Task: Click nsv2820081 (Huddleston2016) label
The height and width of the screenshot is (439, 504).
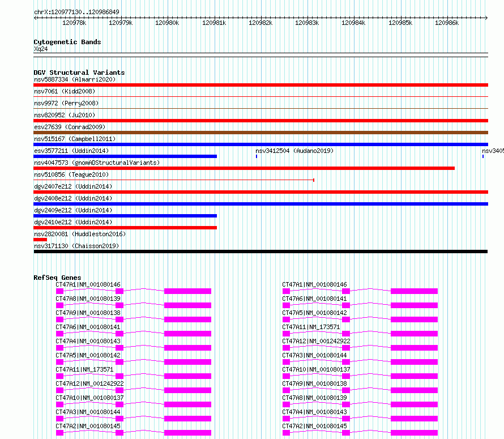Action: (x=80, y=234)
